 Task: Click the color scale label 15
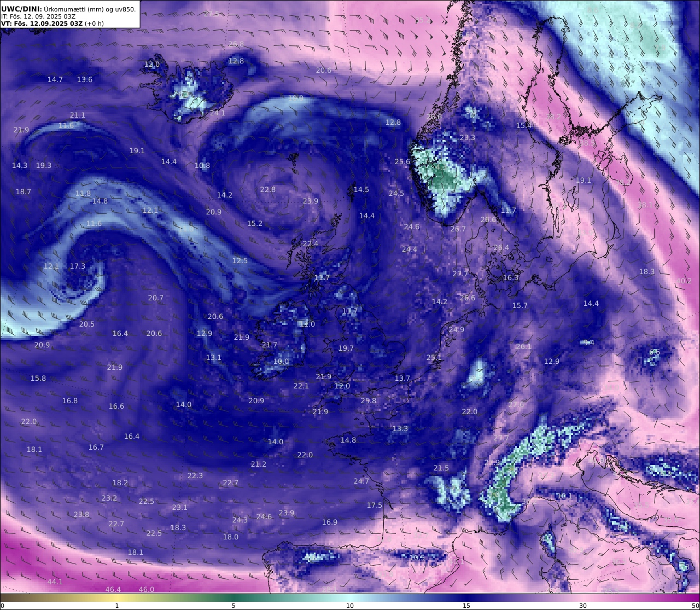(466, 606)
